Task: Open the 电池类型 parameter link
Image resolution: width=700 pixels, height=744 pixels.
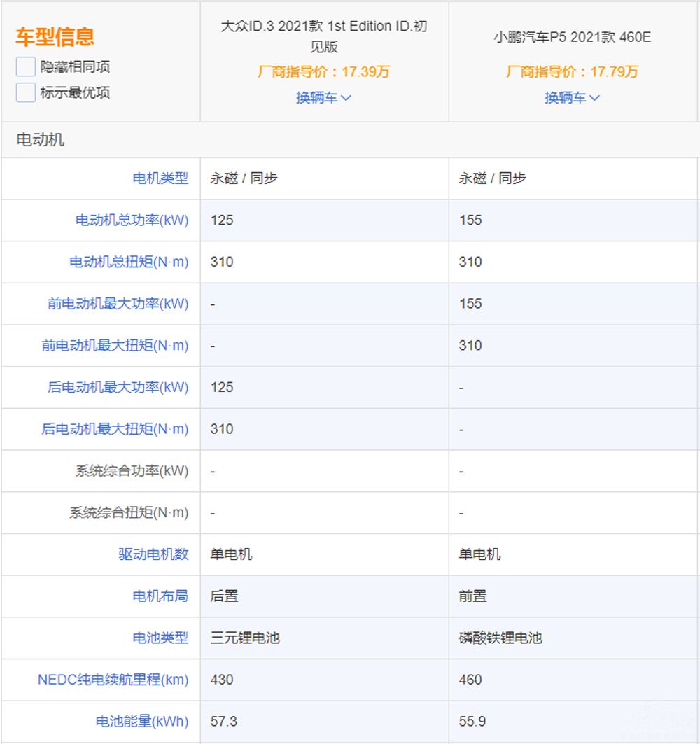Action: (x=160, y=638)
